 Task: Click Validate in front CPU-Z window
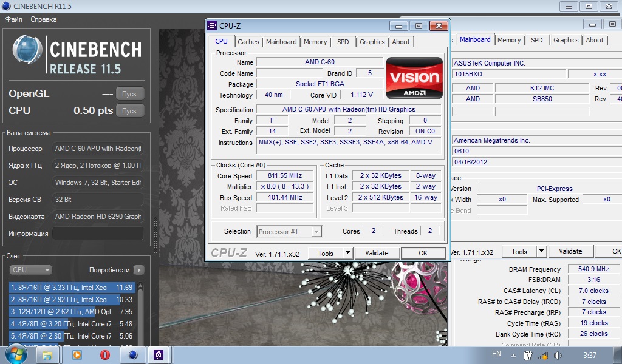[x=377, y=253]
